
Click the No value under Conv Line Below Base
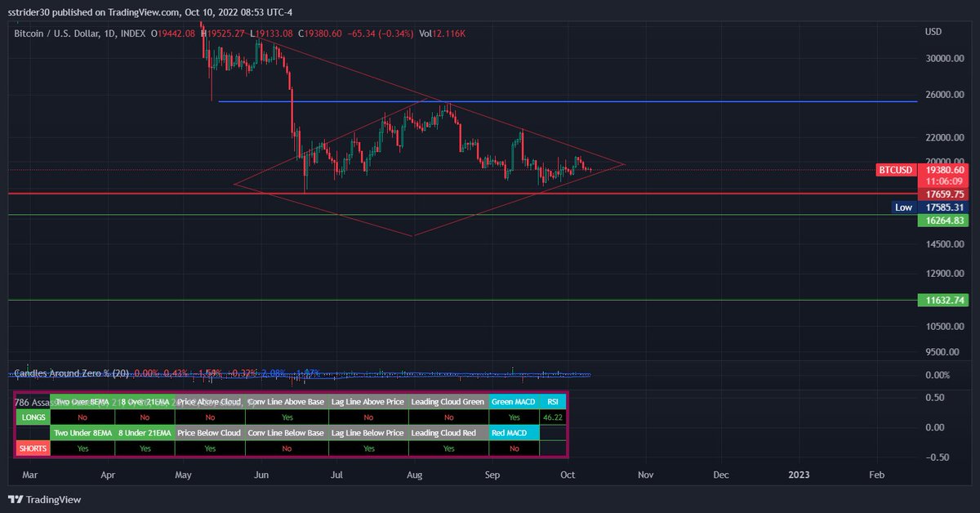tap(286, 448)
